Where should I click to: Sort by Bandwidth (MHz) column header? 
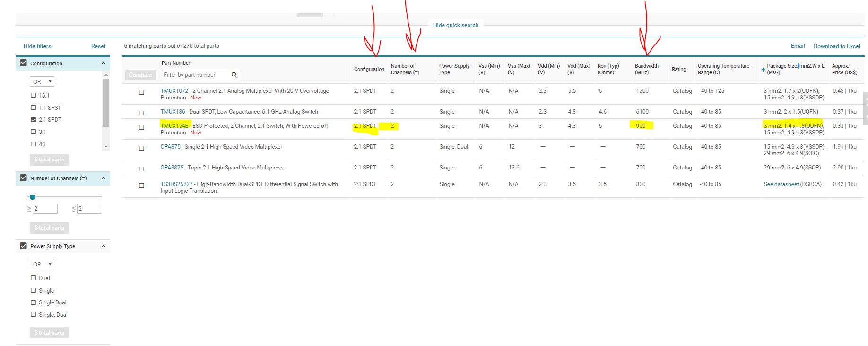[646, 69]
